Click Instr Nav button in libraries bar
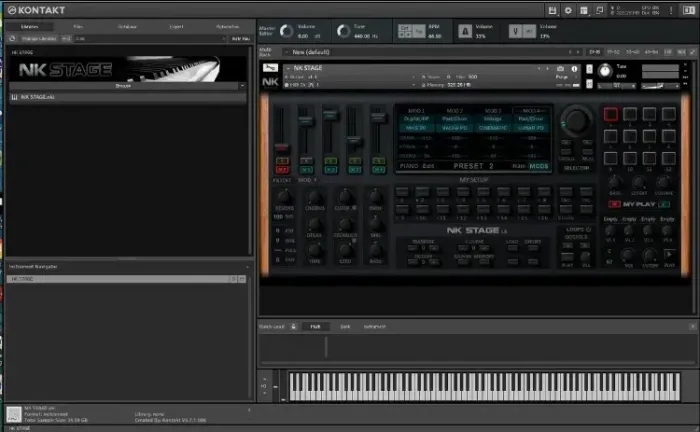This screenshot has width=700, height=432. (x=241, y=39)
